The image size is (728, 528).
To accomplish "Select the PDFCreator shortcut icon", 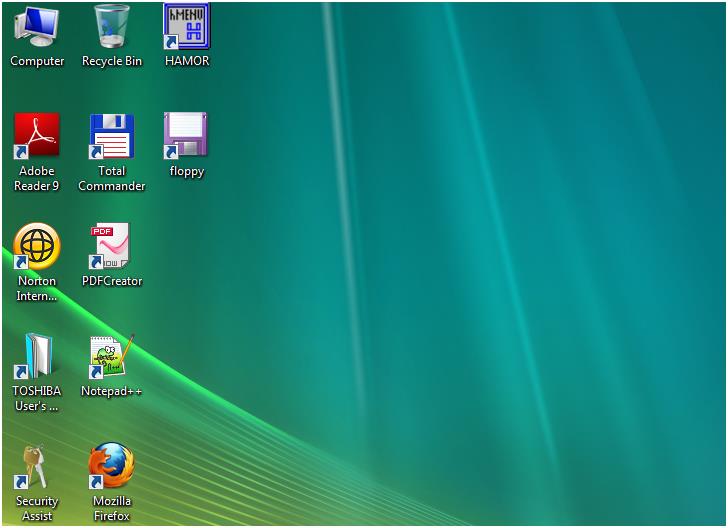I will (x=110, y=246).
